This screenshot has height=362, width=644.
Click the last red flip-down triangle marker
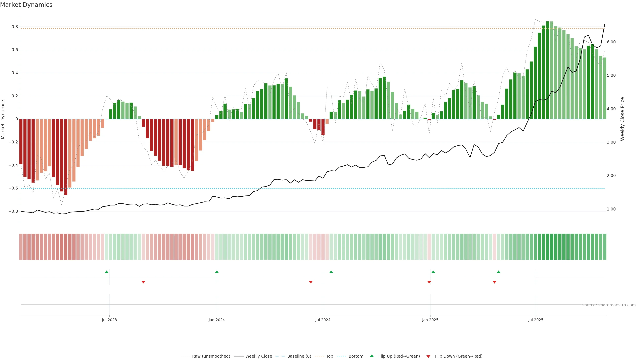494,282
